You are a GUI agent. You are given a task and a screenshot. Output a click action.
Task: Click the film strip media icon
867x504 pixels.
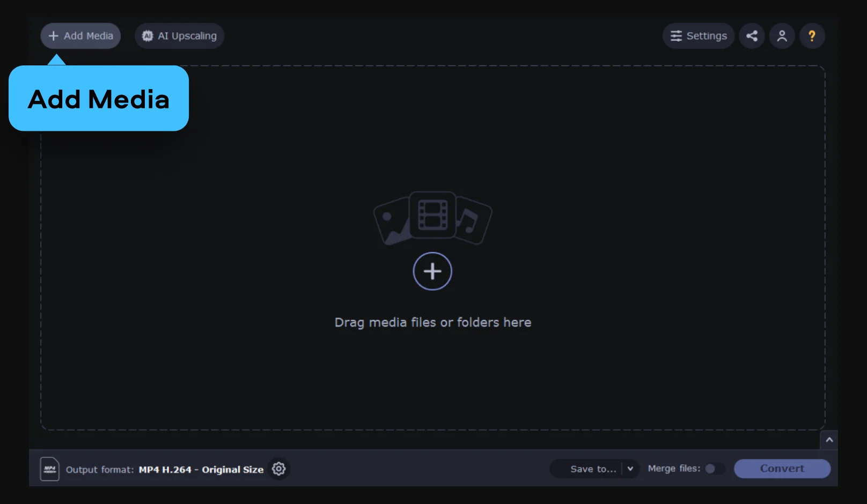[x=432, y=214]
